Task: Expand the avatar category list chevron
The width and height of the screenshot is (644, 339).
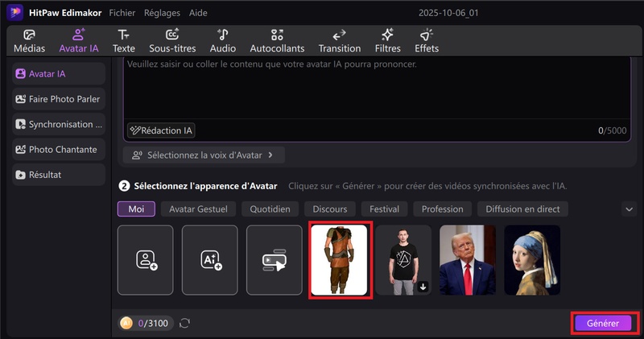Action: (629, 209)
